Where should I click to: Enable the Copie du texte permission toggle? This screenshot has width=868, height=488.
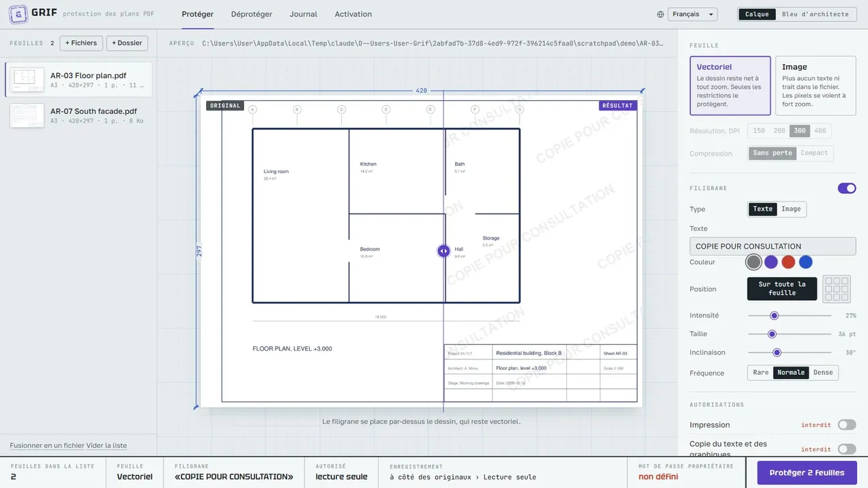coord(847,449)
